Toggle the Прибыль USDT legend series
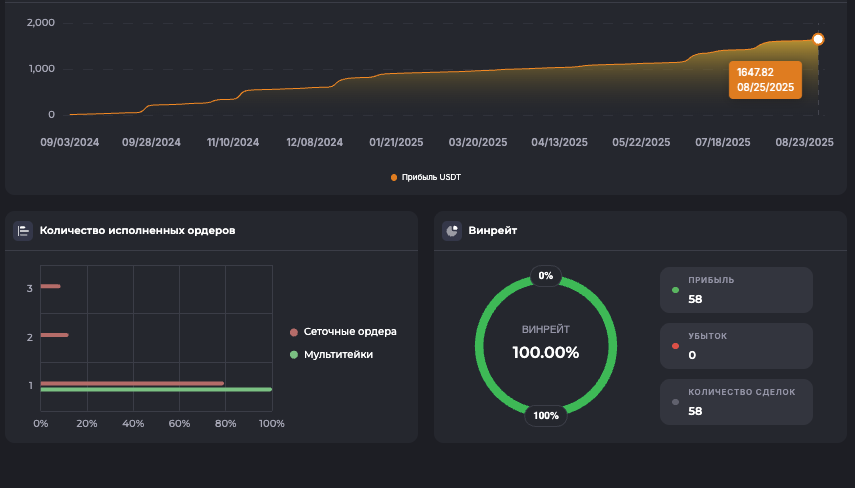 pyautogui.click(x=427, y=177)
